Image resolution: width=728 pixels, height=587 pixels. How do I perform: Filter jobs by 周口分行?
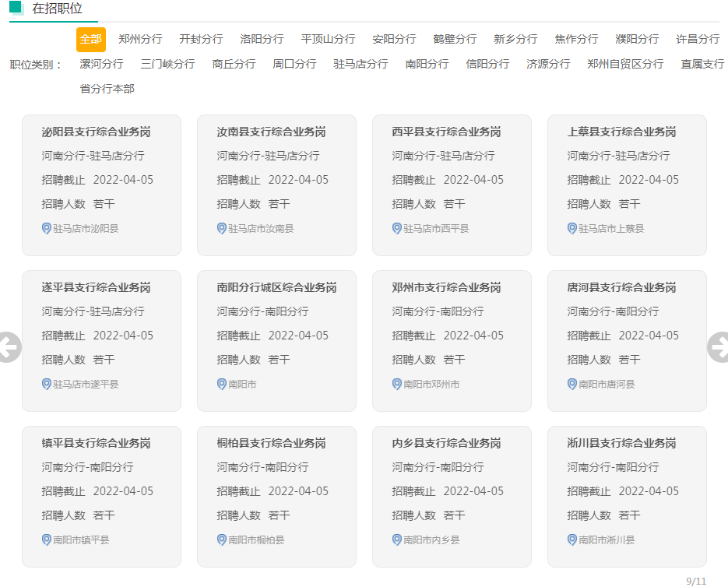pyautogui.click(x=294, y=64)
